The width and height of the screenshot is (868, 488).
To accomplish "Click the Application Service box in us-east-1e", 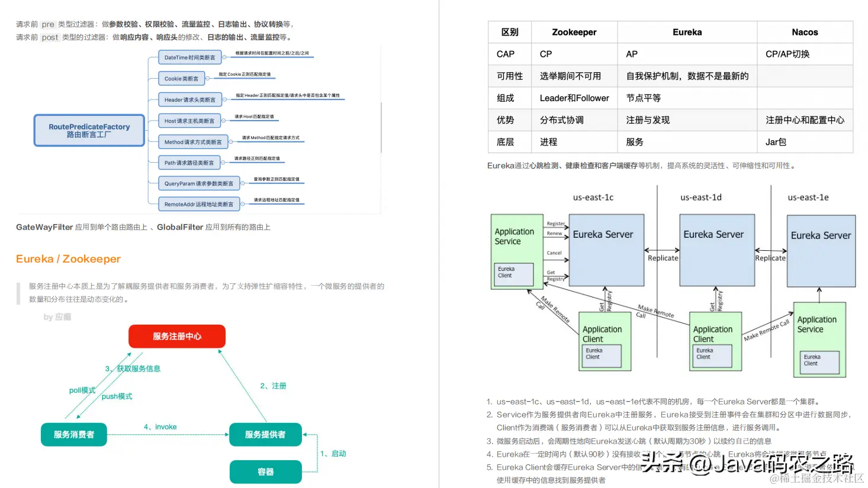I will (x=819, y=340).
